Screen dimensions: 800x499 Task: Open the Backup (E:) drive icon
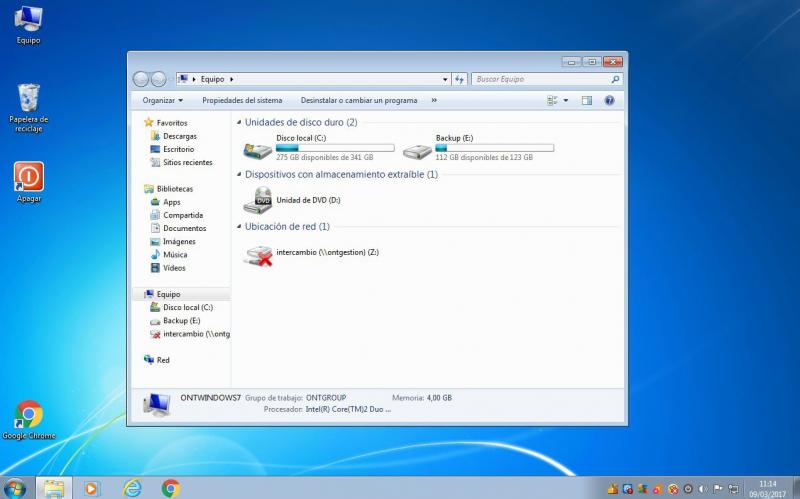tap(418, 151)
